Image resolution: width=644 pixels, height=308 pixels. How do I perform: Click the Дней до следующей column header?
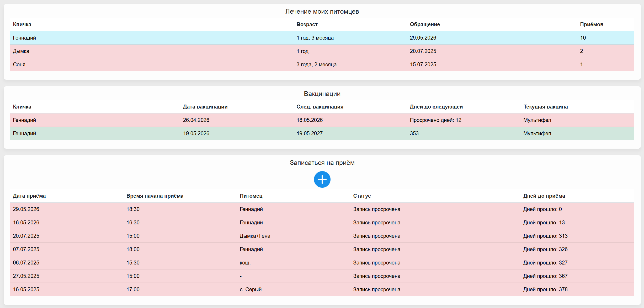click(436, 107)
